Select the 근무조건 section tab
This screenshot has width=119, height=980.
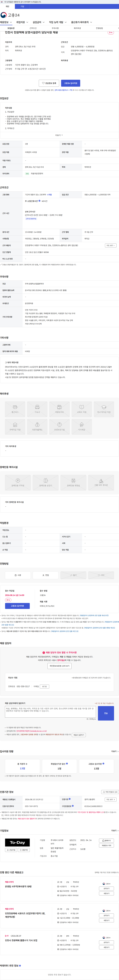tap(33, 28)
